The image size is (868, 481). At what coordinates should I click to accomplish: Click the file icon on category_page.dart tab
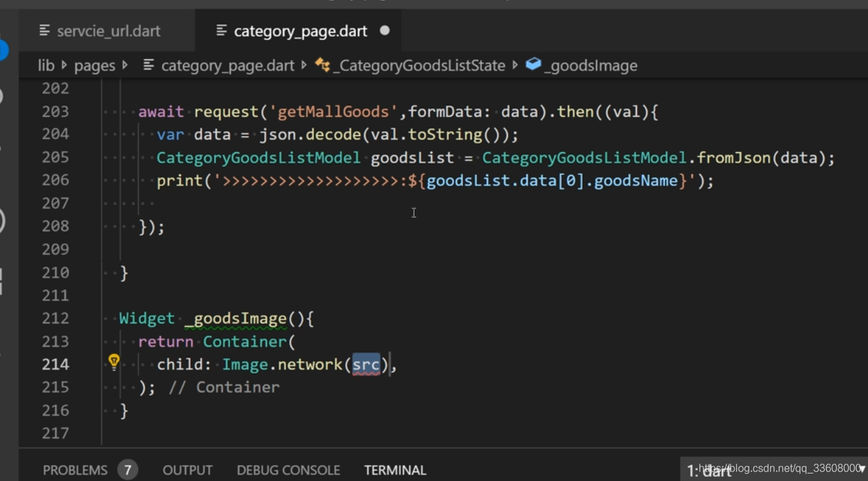[x=222, y=31]
